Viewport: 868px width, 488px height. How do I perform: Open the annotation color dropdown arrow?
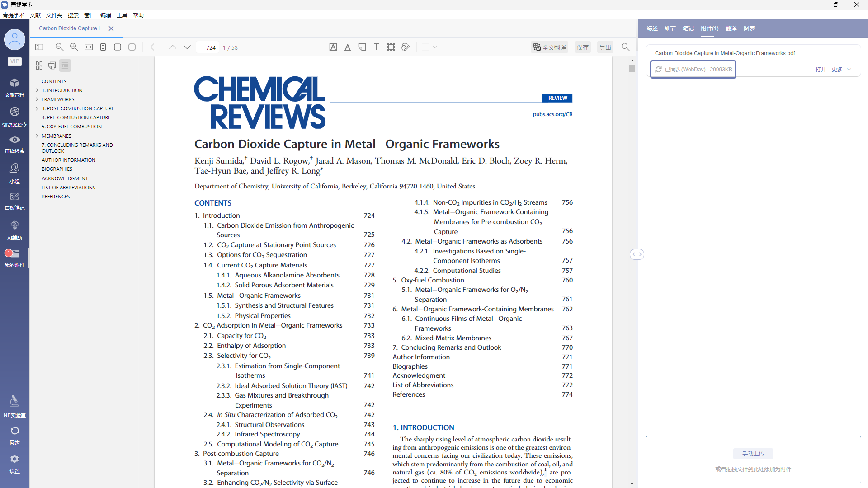[x=435, y=47]
